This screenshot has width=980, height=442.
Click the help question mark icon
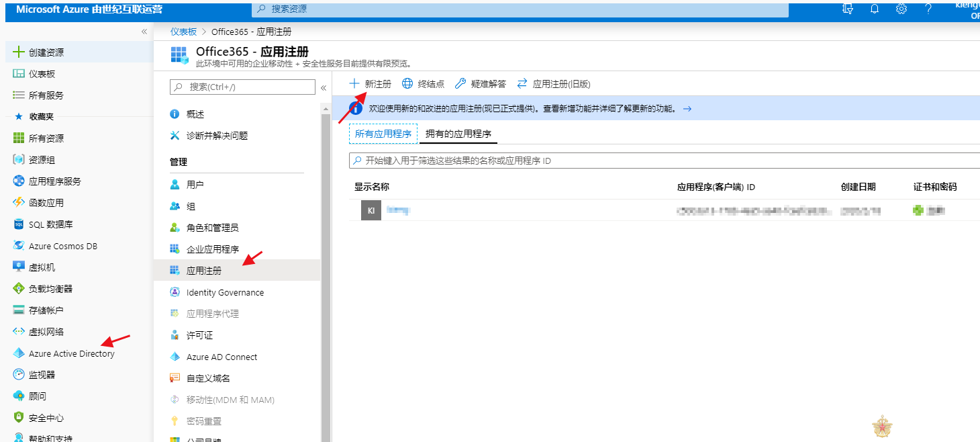[928, 9]
